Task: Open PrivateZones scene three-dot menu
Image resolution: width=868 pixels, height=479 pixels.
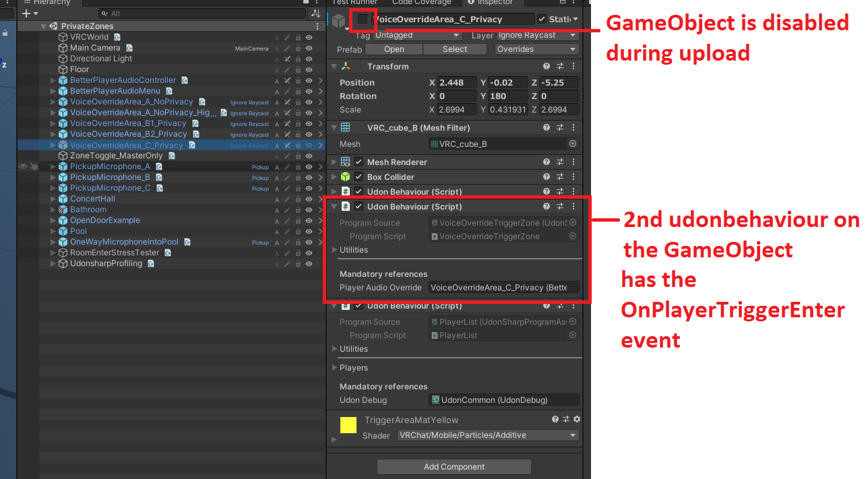Action: click(317, 26)
